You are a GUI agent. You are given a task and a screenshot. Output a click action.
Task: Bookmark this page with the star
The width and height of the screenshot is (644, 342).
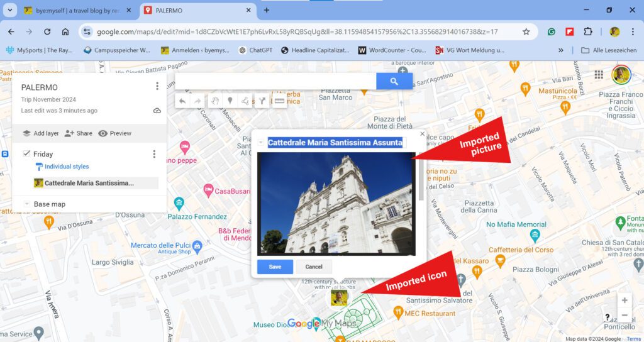coord(526,31)
